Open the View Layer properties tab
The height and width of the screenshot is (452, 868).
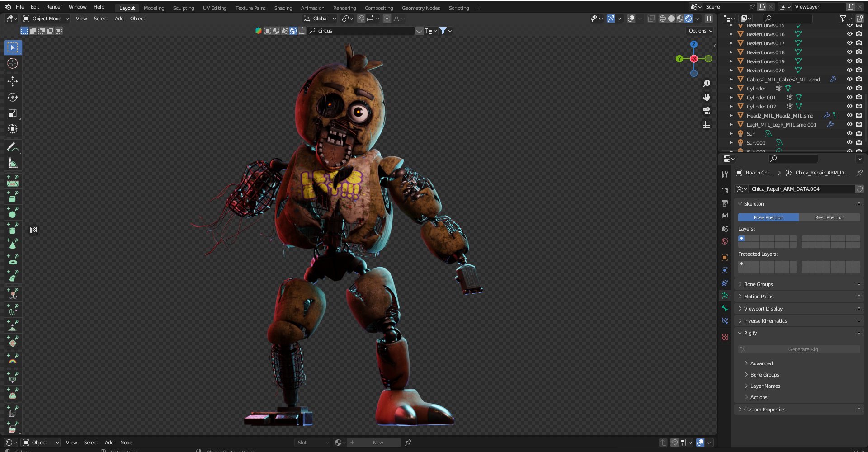[725, 216]
